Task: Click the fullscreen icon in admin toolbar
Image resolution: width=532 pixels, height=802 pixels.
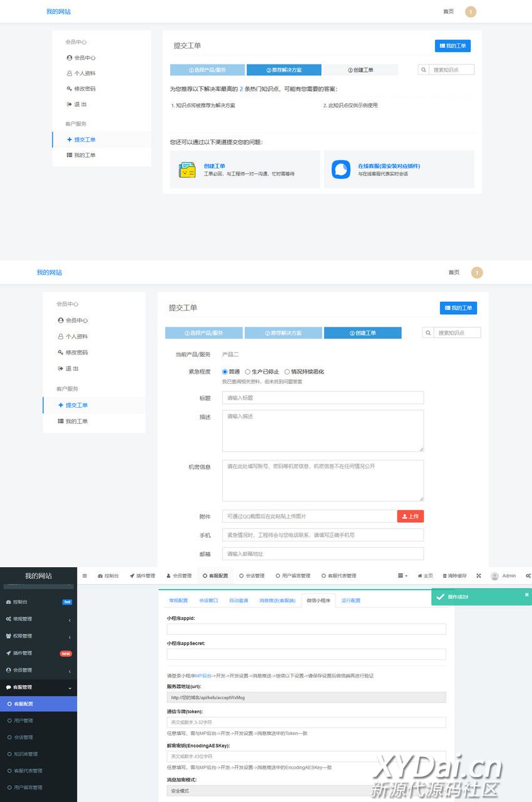Action: [479, 575]
